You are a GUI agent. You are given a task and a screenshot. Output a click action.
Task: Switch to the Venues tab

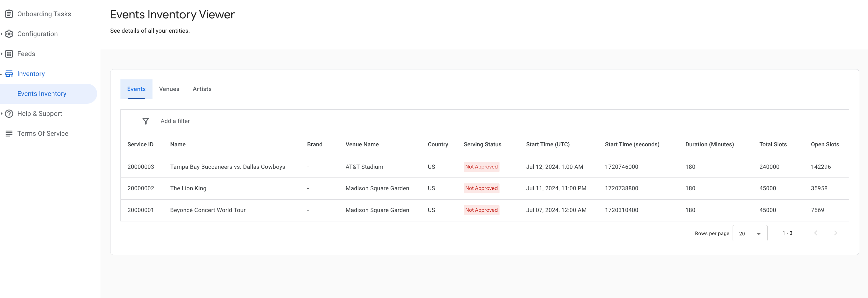coord(169,89)
